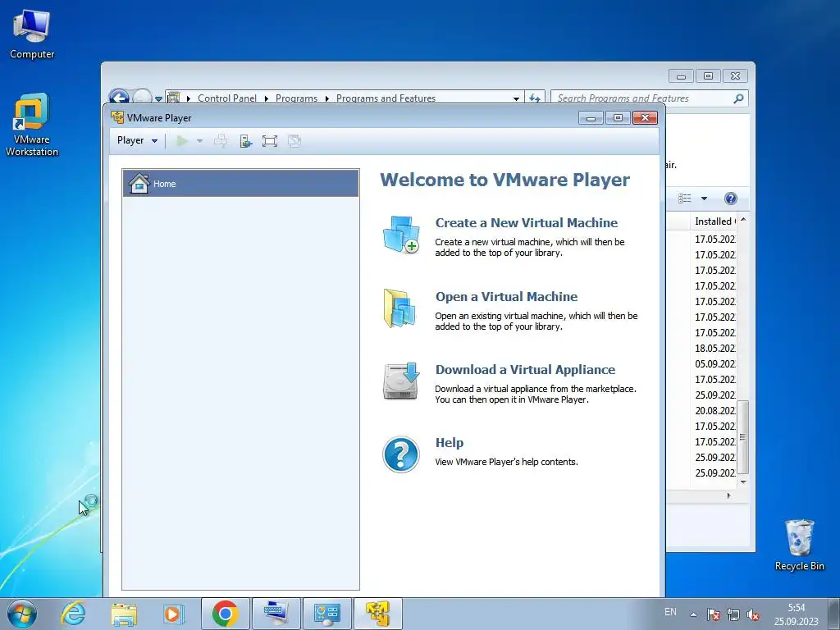Close the VMware Player window

645,118
